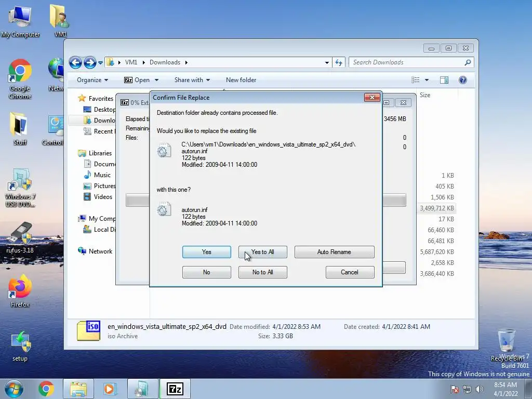Open the Organize menu
The width and height of the screenshot is (532, 399).
click(x=92, y=80)
